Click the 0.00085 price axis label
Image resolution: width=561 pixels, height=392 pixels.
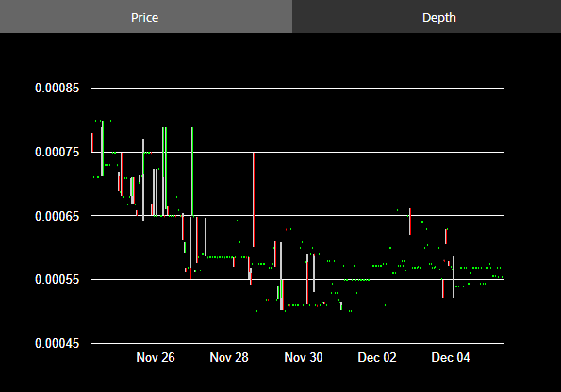(x=57, y=88)
